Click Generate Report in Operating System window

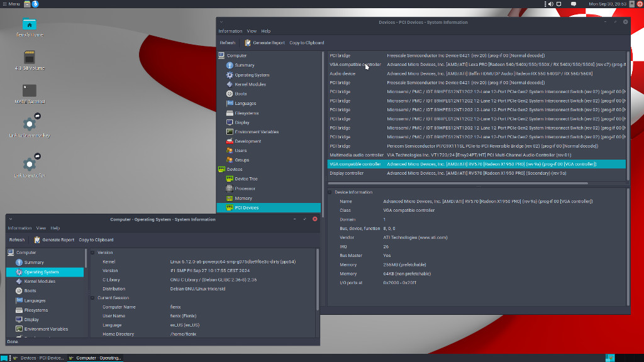point(54,239)
